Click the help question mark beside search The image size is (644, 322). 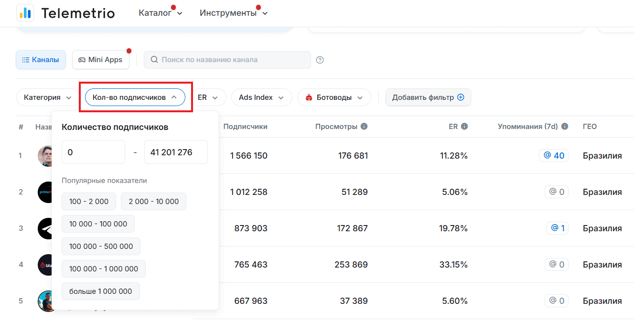pyautogui.click(x=320, y=60)
